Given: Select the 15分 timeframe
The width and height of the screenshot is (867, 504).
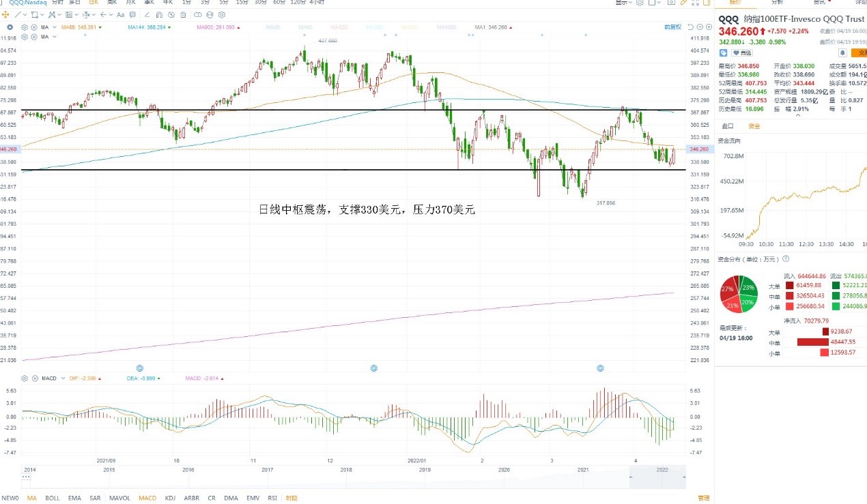Looking at the screenshot, I should [x=242, y=2].
